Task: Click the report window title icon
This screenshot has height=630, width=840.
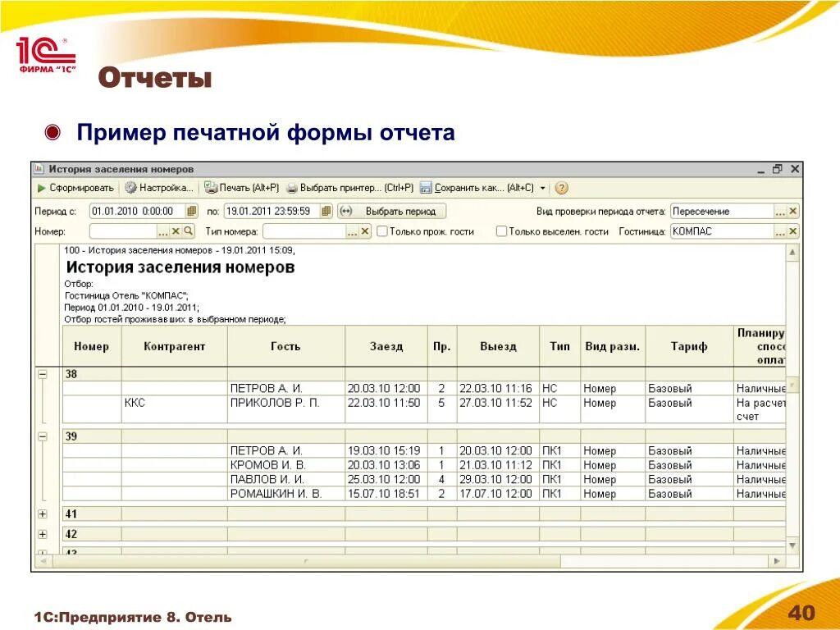Action: 39,169
